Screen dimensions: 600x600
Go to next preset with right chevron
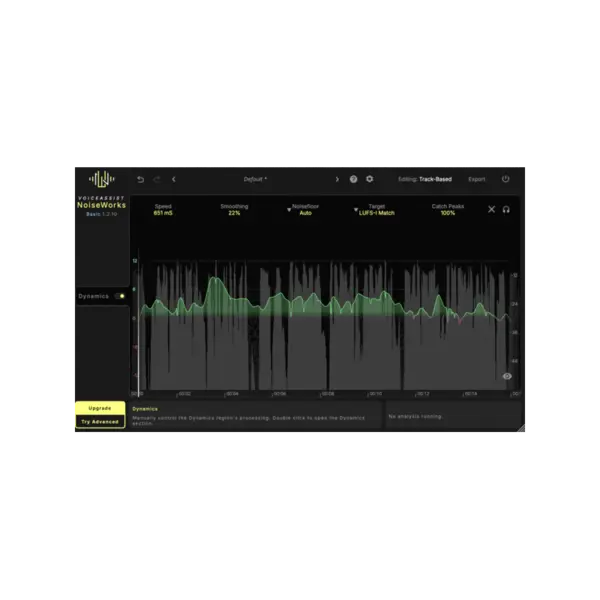point(337,179)
